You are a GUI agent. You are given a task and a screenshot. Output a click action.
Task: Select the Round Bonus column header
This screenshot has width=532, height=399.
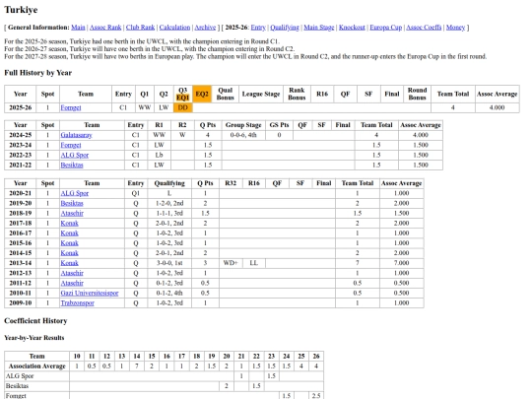click(x=418, y=94)
